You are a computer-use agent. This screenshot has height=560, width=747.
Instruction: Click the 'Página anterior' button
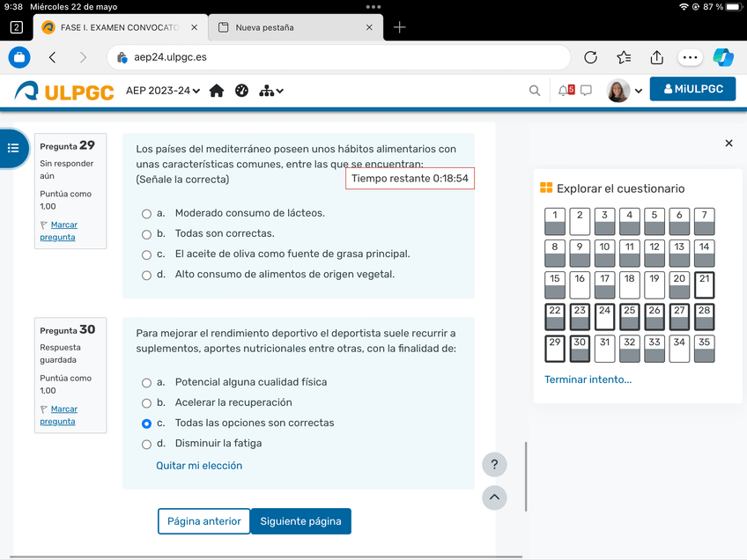coord(203,521)
